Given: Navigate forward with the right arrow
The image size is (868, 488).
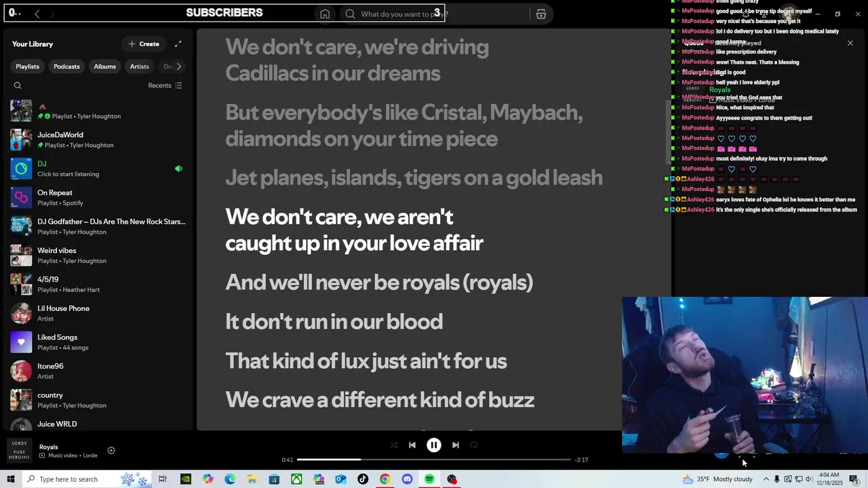Looking at the screenshot, I should [52, 14].
